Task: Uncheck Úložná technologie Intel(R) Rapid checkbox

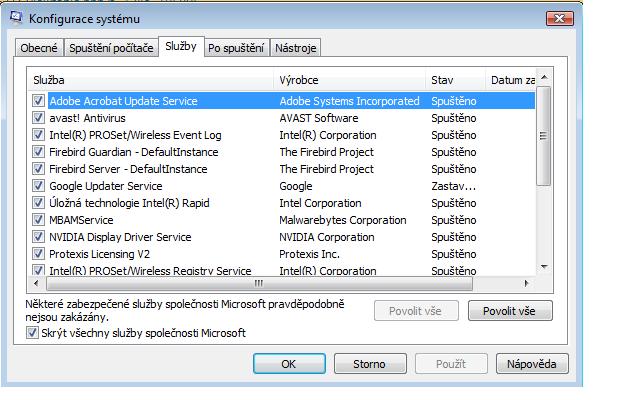Action: coord(38,203)
